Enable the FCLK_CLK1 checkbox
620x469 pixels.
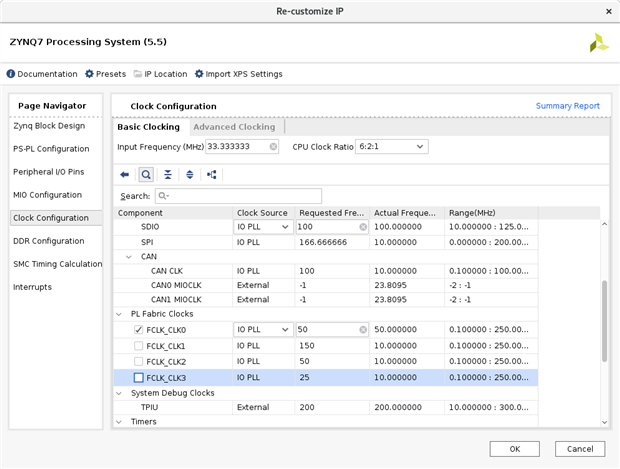(139, 345)
